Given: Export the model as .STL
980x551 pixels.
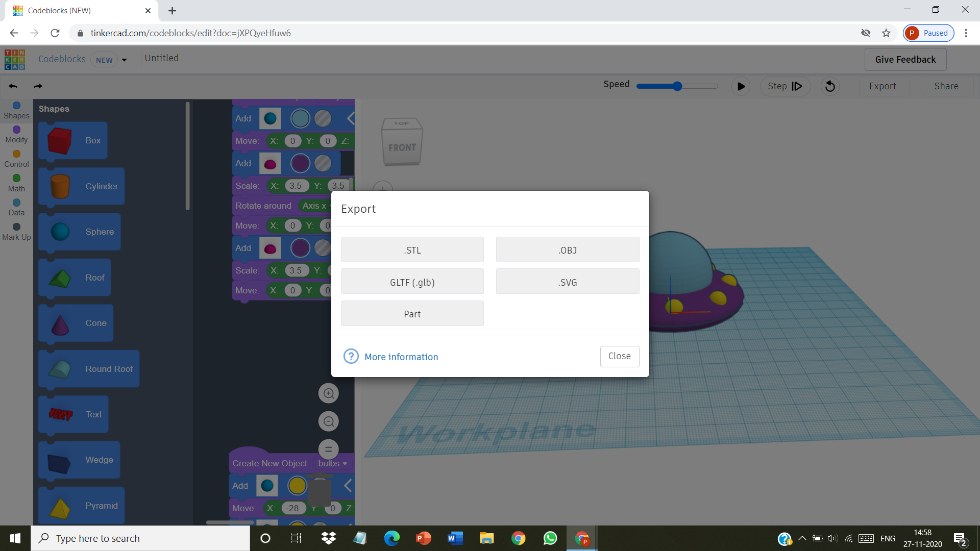Looking at the screenshot, I should (x=412, y=249).
